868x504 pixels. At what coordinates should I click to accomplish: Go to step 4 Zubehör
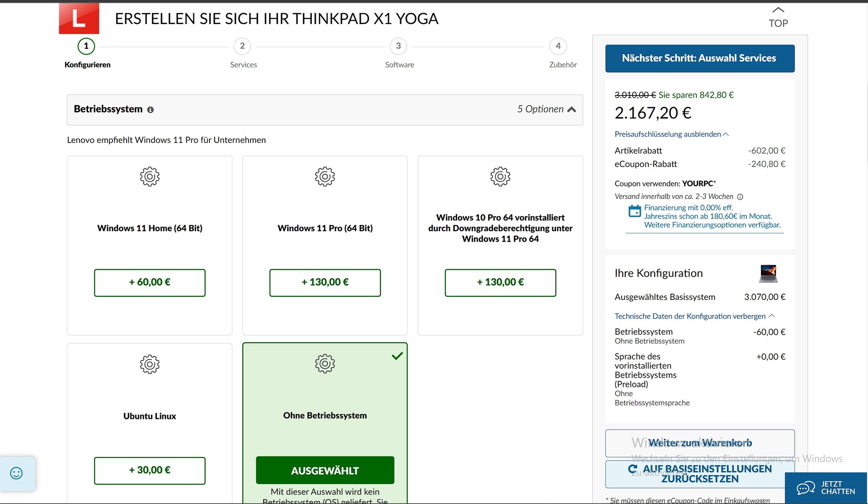(x=558, y=46)
